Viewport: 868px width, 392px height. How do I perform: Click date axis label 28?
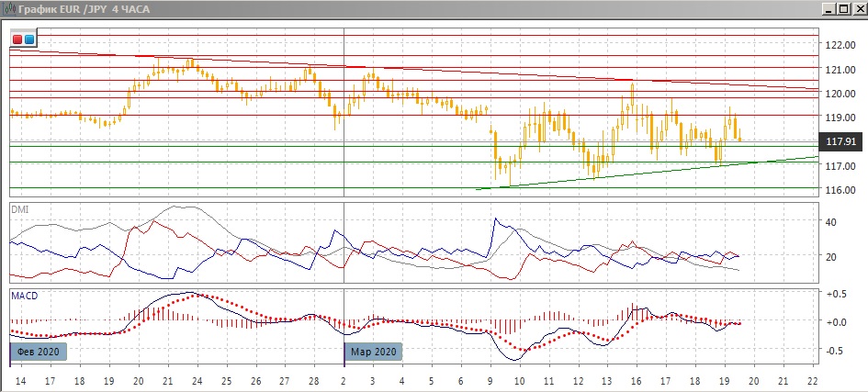[314, 381]
